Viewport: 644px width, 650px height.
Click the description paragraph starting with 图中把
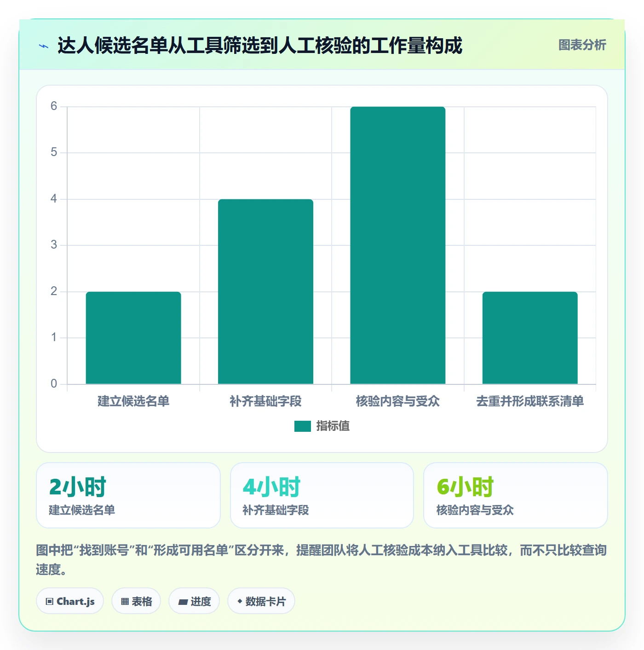point(322,560)
